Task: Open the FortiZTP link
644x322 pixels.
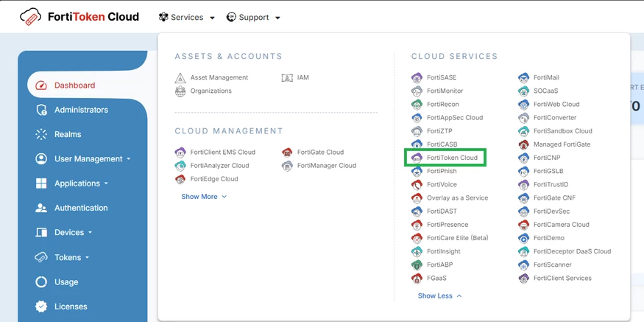Action: 439,131
